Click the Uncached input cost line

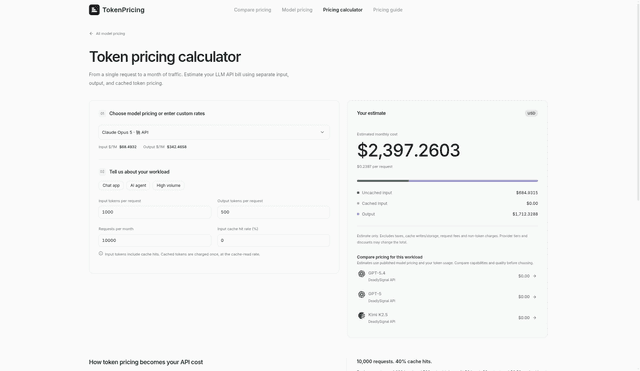pyautogui.click(x=447, y=193)
